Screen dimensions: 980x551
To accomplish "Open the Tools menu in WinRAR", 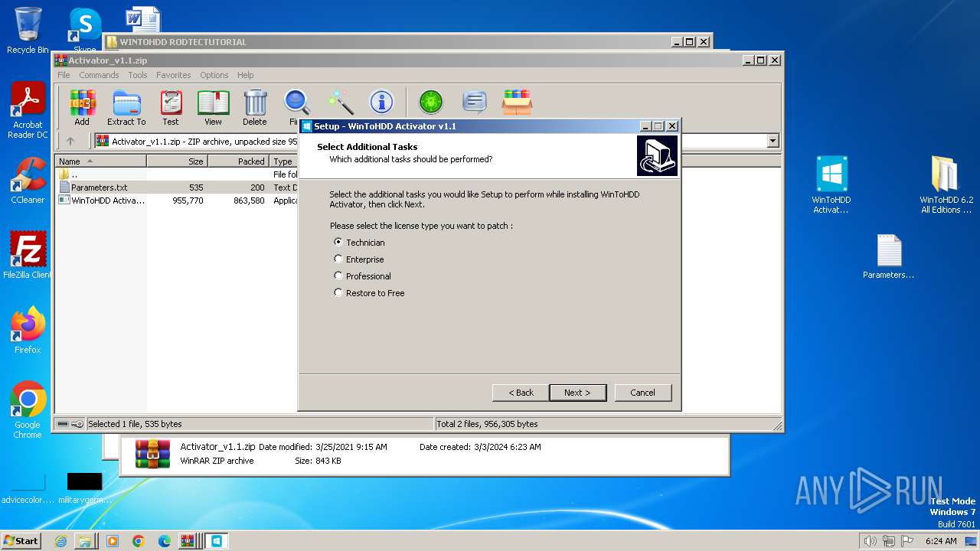I will point(138,75).
